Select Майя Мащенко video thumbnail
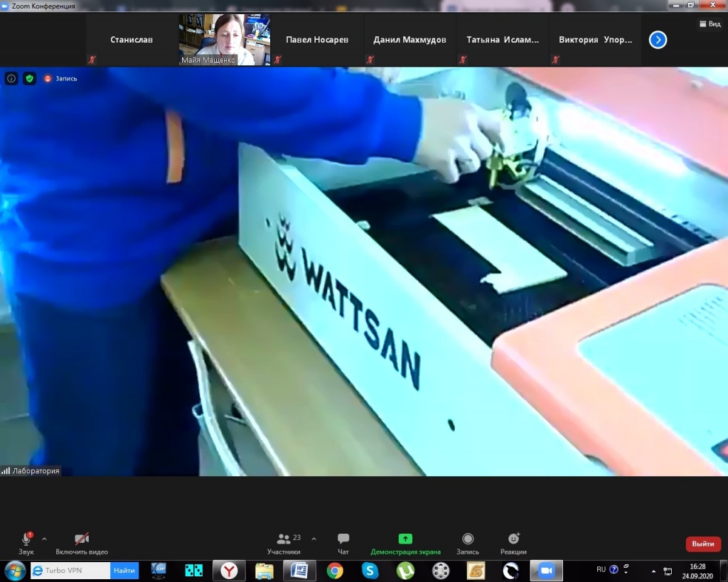Viewport: 728px width, 582px height. coord(224,40)
